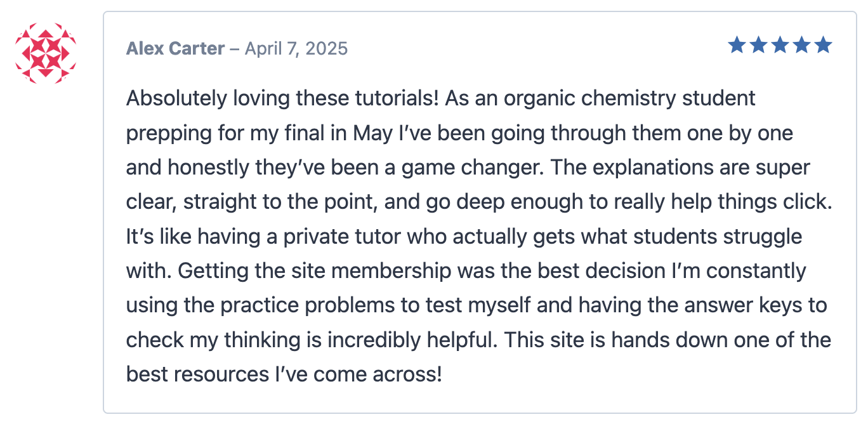Select the second star in the rating

point(758,45)
